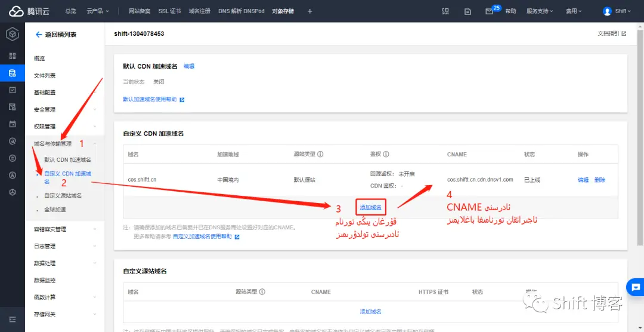
Task: Open 概览 in the bucket sidebar
Action: [39, 59]
